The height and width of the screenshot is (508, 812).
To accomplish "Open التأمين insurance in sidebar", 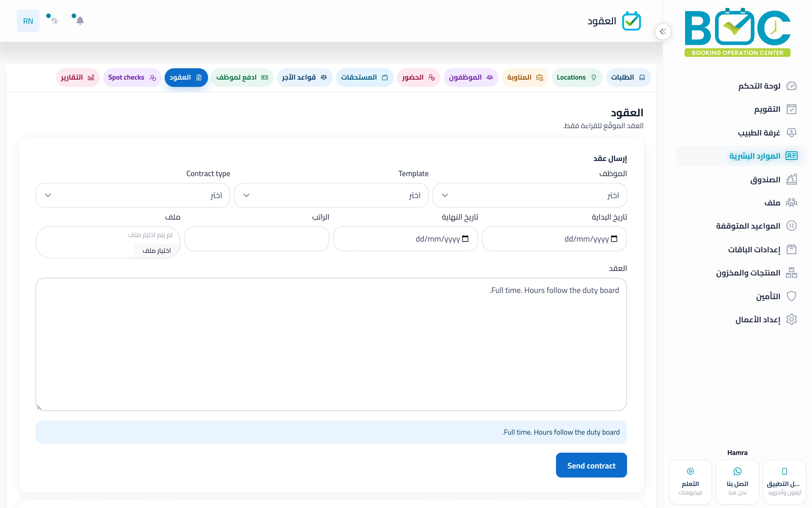I will tap(741, 296).
